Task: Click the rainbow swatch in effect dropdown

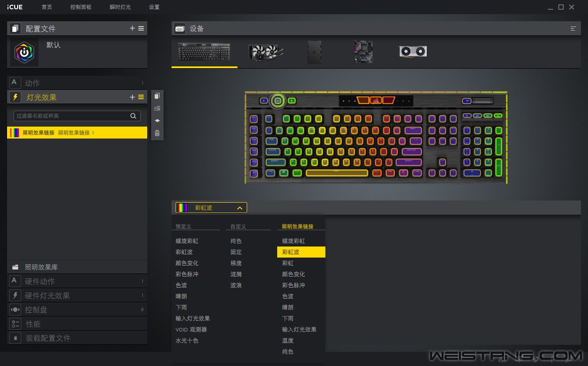Action: coord(182,208)
